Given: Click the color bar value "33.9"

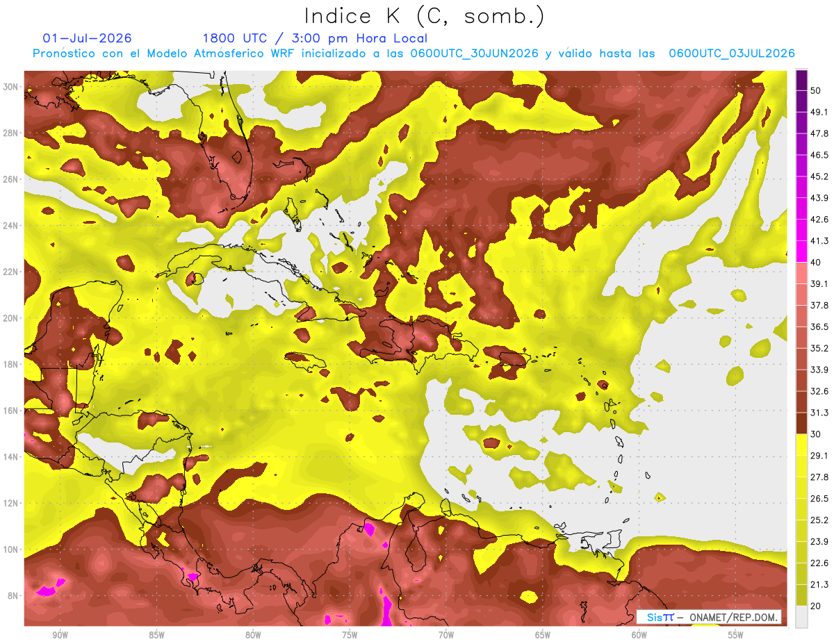Looking at the screenshot, I should click(820, 370).
